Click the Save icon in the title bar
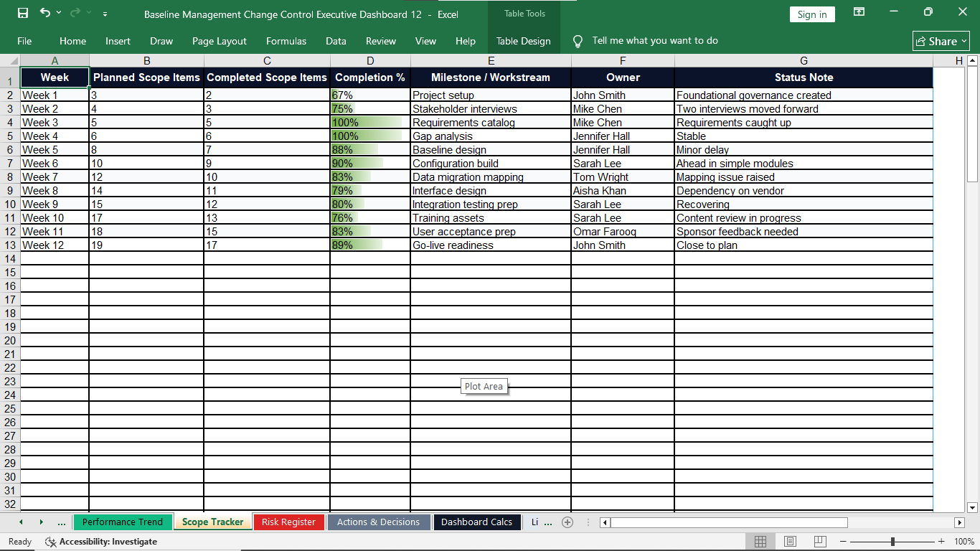 tap(22, 13)
